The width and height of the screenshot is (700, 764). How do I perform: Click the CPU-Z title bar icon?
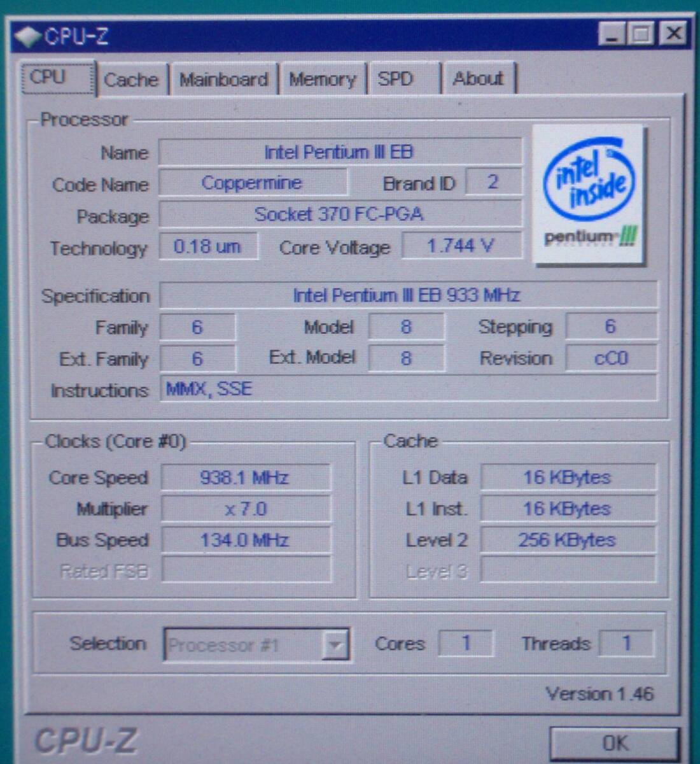(28, 36)
